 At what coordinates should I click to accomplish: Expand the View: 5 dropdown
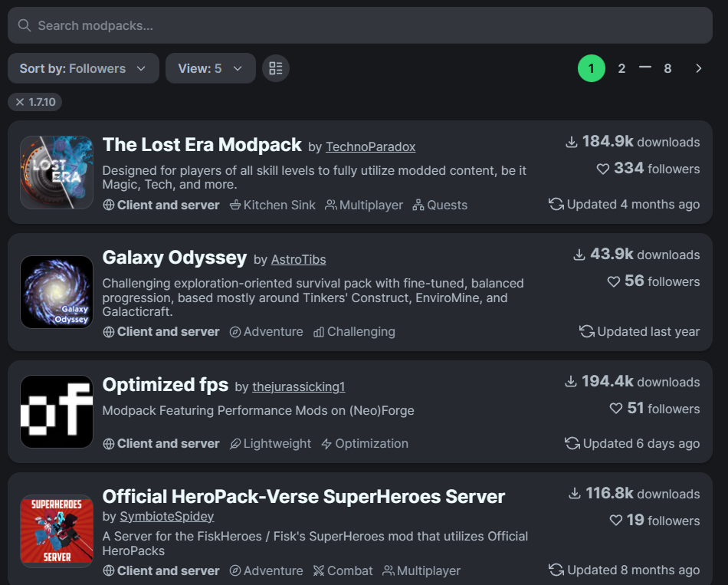pyautogui.click(x=210, y=68)
